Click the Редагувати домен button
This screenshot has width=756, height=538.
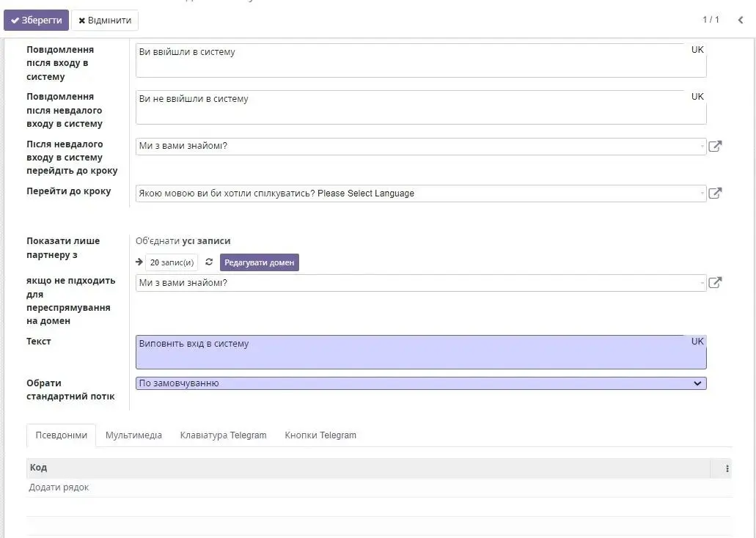click(x=259, y=262)
